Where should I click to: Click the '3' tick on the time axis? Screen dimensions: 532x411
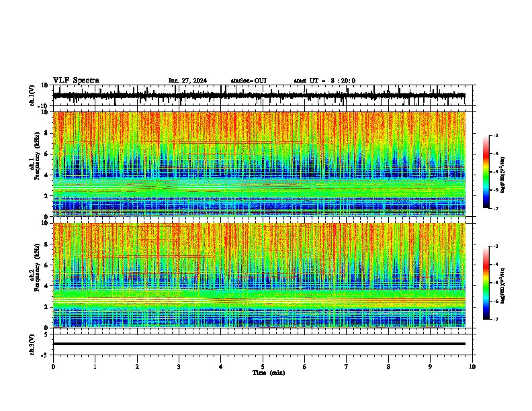pyautogui.click(x=179, y=367)
